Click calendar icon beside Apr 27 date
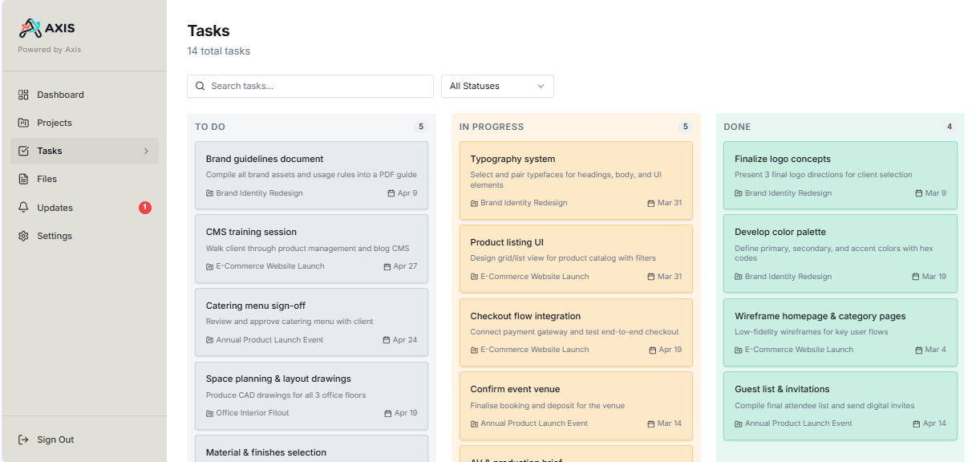 [x=387, y=266]
